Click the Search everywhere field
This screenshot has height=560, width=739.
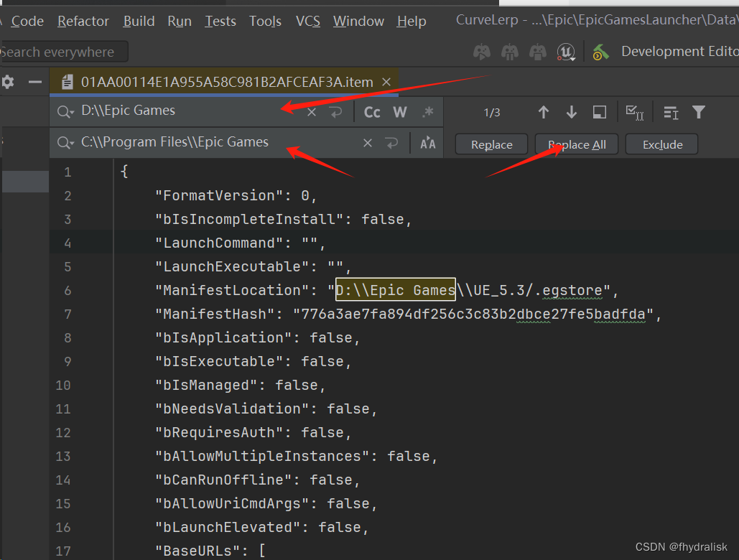64,52
